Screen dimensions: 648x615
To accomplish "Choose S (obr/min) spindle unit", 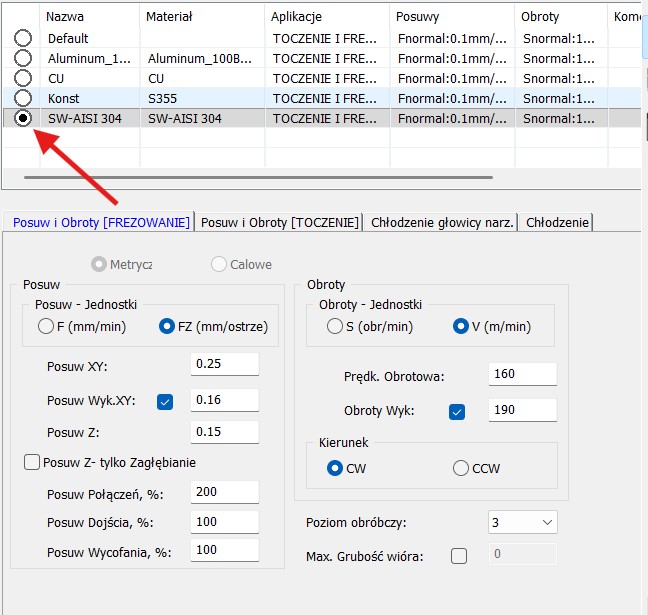I will click(x=335, y=326).
